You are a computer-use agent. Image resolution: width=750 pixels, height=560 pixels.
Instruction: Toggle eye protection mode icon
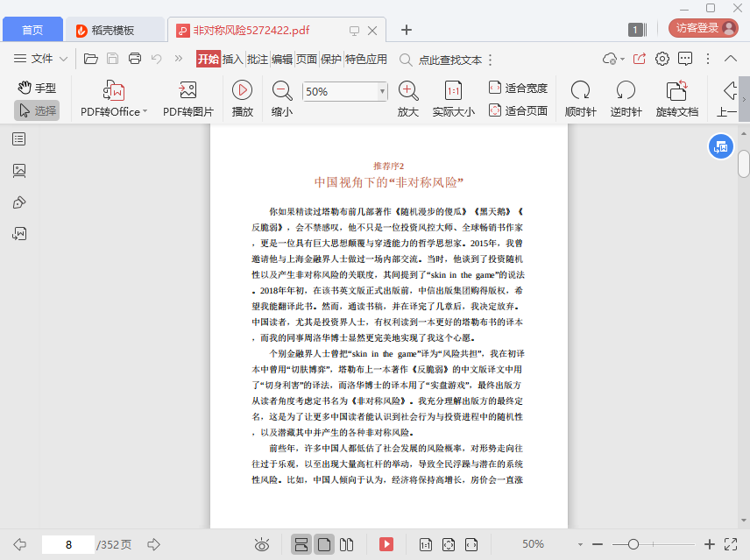(x=262, y=544)
